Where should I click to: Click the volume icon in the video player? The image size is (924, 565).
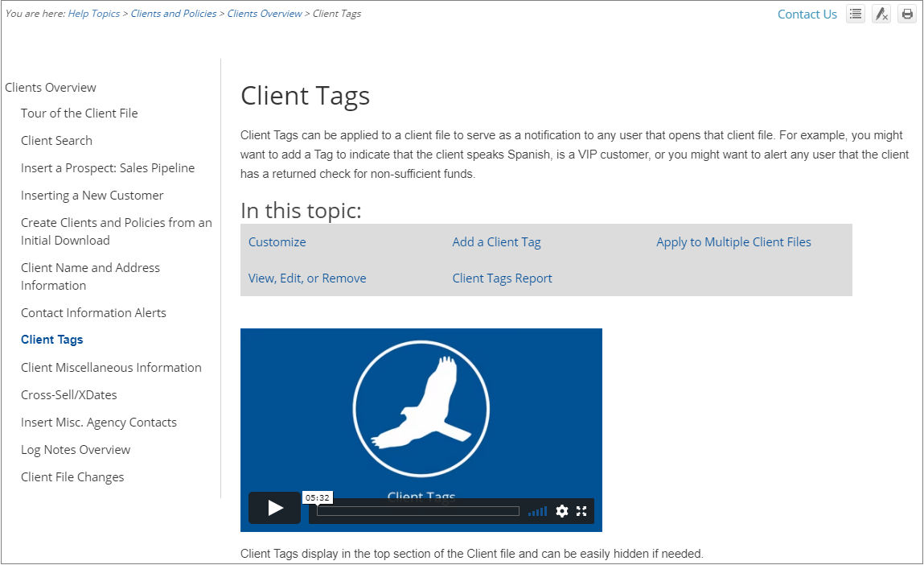[537, 510]
